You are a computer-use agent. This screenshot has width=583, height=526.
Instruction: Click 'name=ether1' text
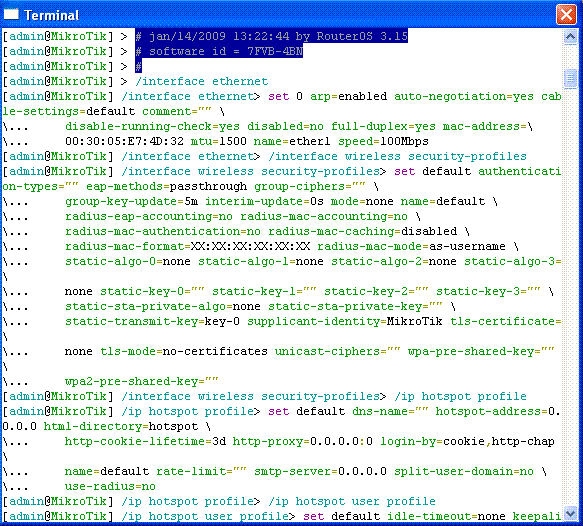coord(292,141)
